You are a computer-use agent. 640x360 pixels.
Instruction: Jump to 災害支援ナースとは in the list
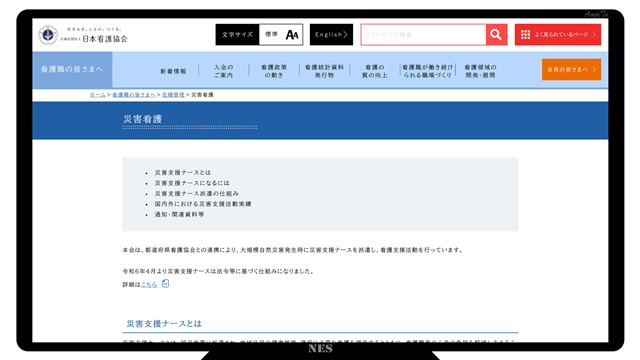pyautogui.click(x=182, y=173)
